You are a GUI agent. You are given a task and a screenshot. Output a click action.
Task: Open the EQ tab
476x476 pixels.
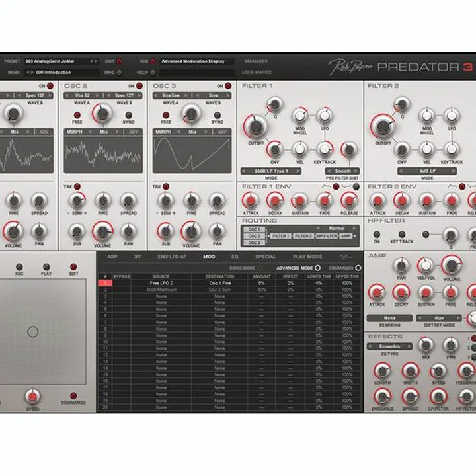coord(235,257)
